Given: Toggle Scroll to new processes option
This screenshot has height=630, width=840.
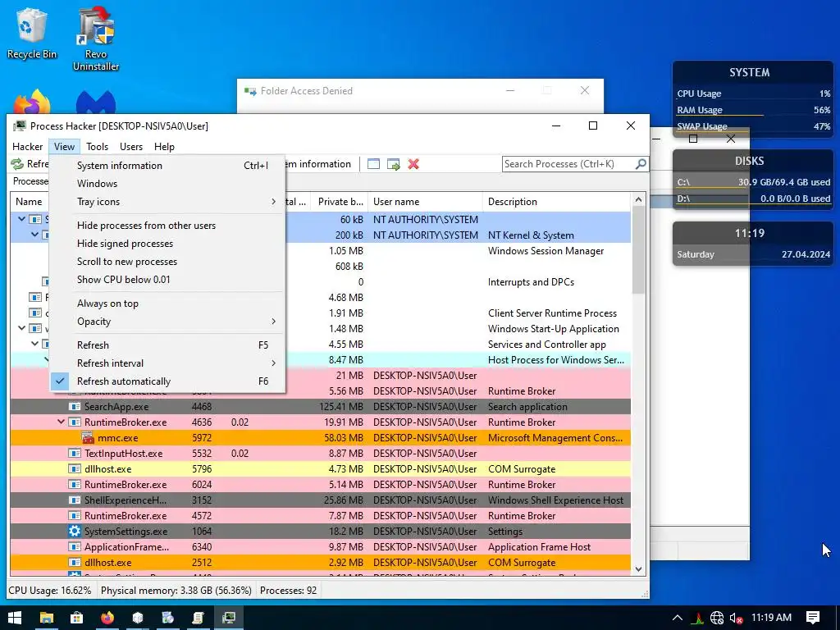Looking at the screenshot, I should (x=167, y=262).
